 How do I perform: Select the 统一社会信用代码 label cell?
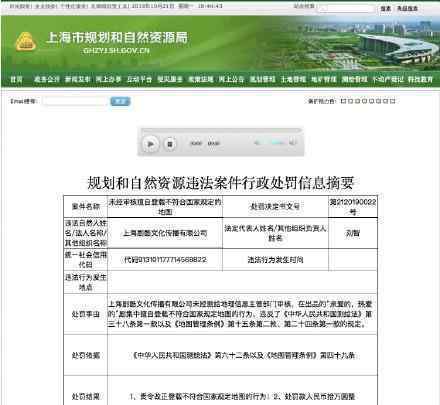(86, 260)
